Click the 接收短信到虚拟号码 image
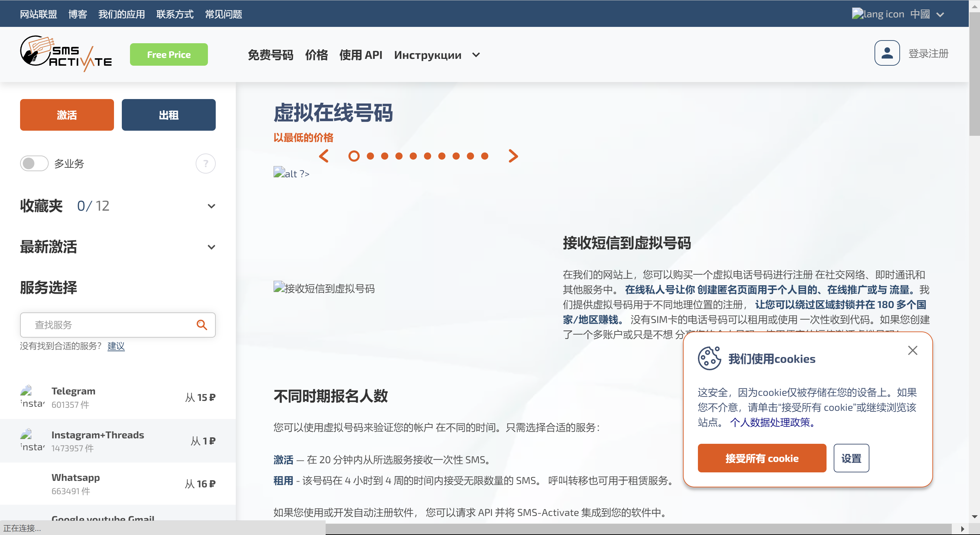This screenshot has width=980, height=535. coord(324,288)
